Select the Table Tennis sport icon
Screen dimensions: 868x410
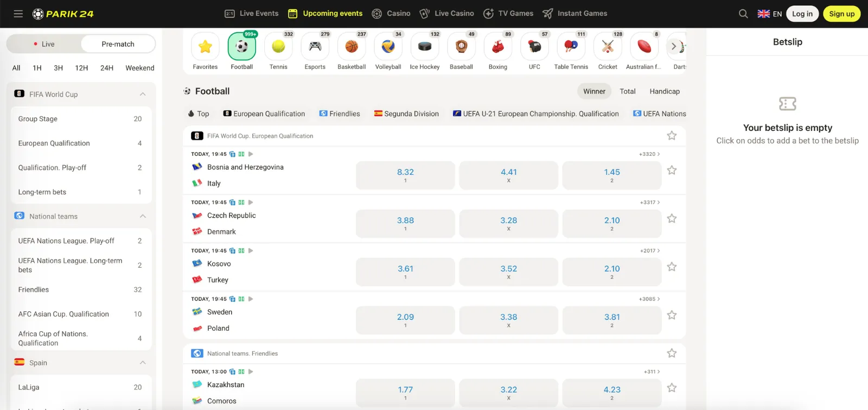(571, 47)
